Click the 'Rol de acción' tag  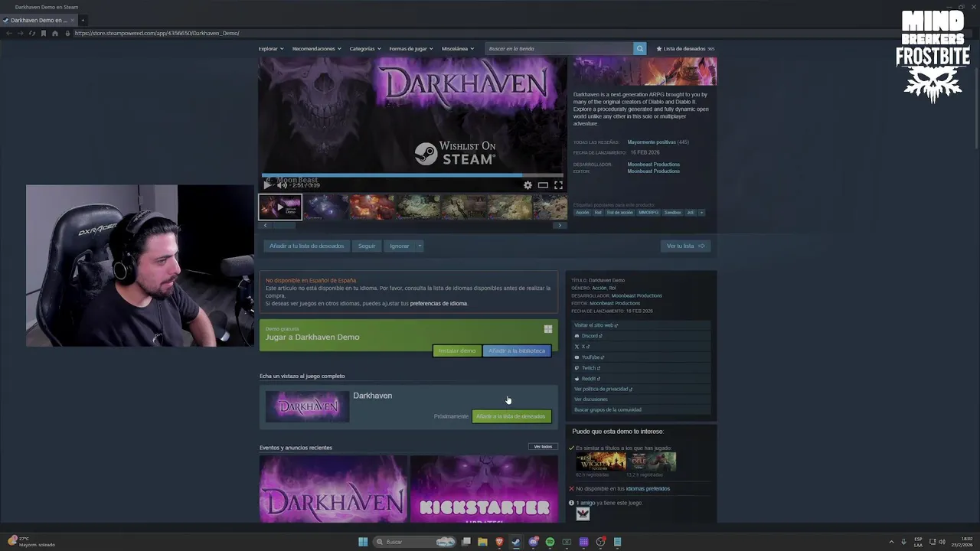(x=620, y=212)
